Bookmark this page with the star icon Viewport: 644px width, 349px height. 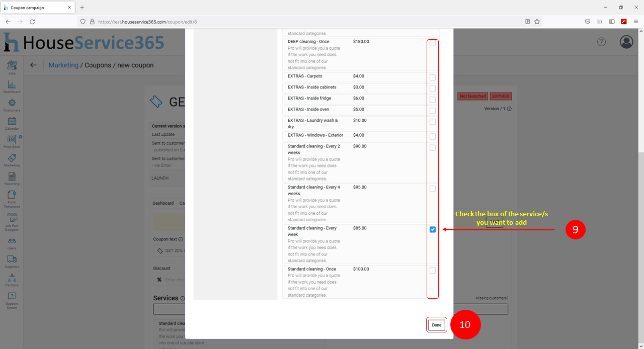[x=537, y=22]
